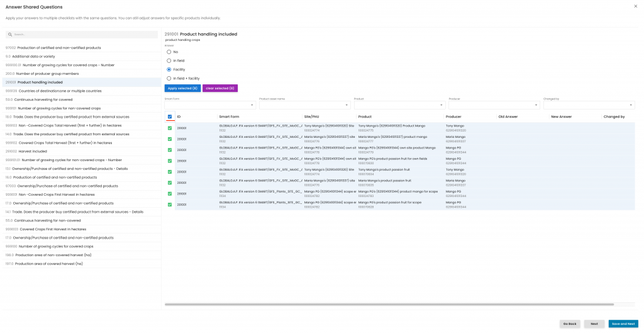Uncheck the first row for Tony Mango's Product Mango
644x333 pixels.
pyautogui.click(x=170, y=128)
